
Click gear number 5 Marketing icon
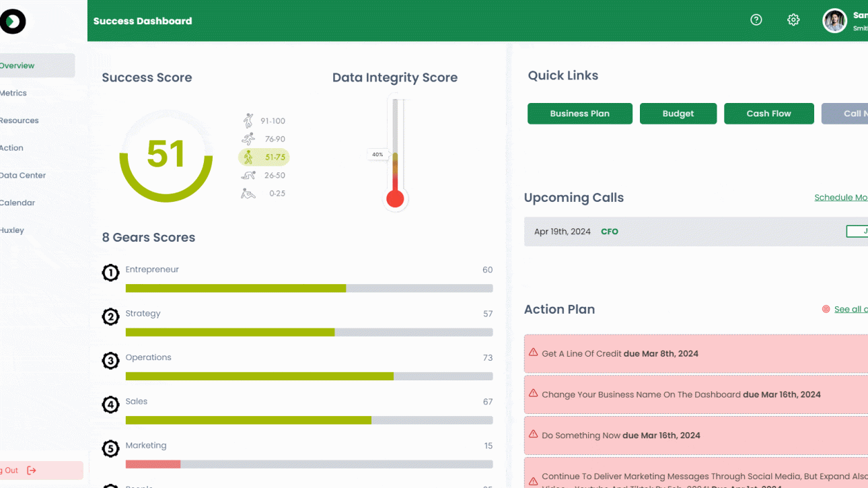[x=110, y=449]
